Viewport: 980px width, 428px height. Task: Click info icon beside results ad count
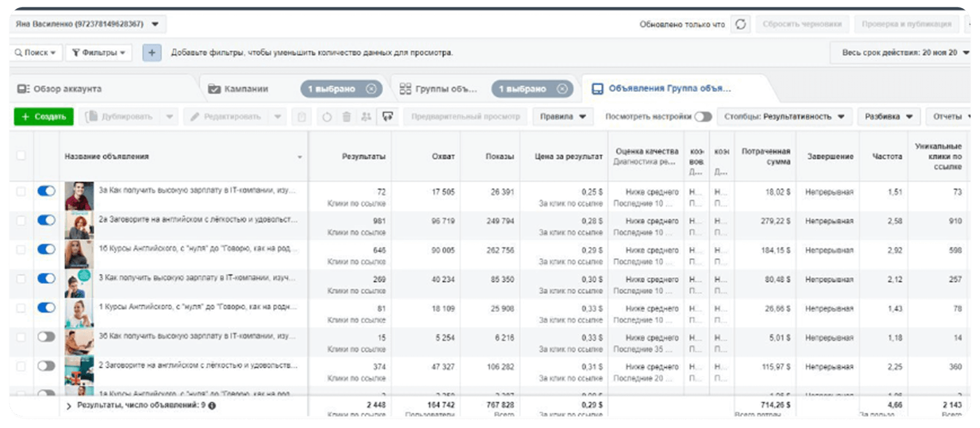(x=212, y=405)
